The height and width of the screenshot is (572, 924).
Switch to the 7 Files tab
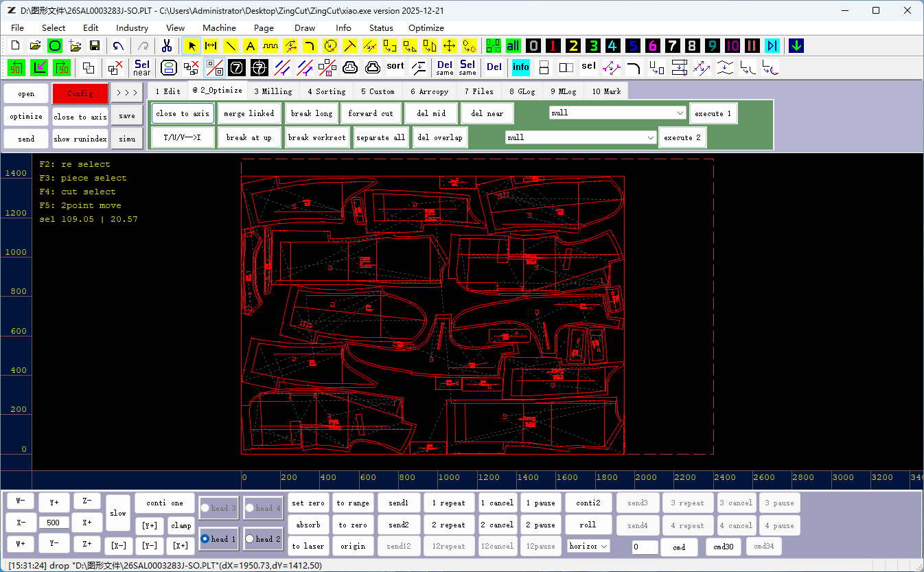479,91
